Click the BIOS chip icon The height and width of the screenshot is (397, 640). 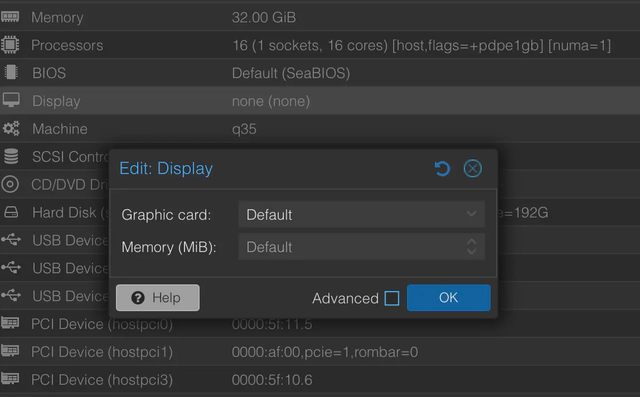point(11,73)
